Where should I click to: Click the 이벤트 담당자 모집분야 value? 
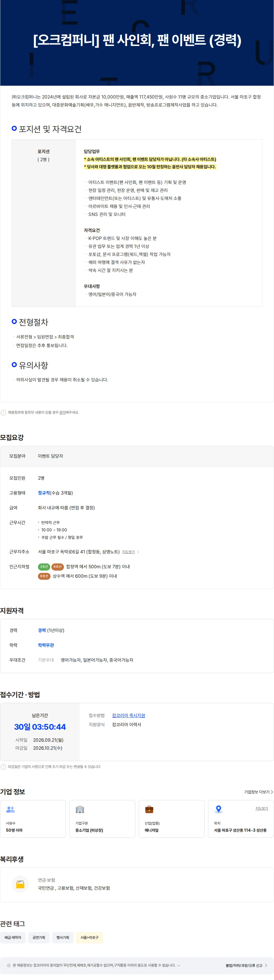[x=51, y=456]
